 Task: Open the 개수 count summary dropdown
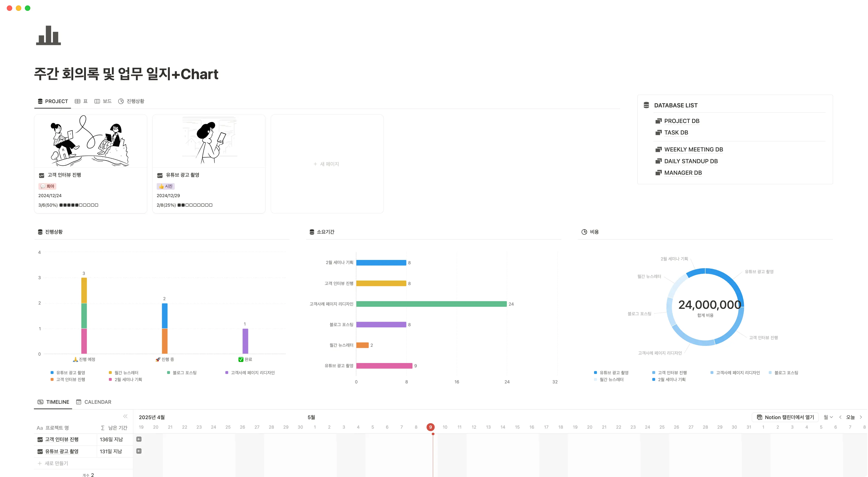tap(88, 475)
